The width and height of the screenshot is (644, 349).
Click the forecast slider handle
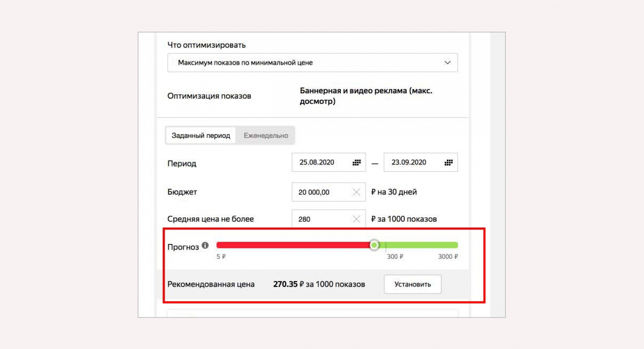pyautogui.click(x=374, y=245)
